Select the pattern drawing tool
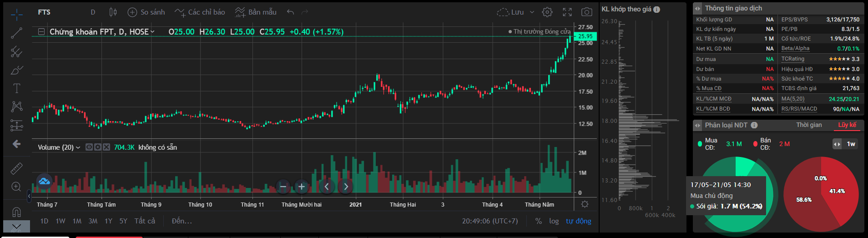The width and height of the screenshot is (868, 238). [17, 106]
